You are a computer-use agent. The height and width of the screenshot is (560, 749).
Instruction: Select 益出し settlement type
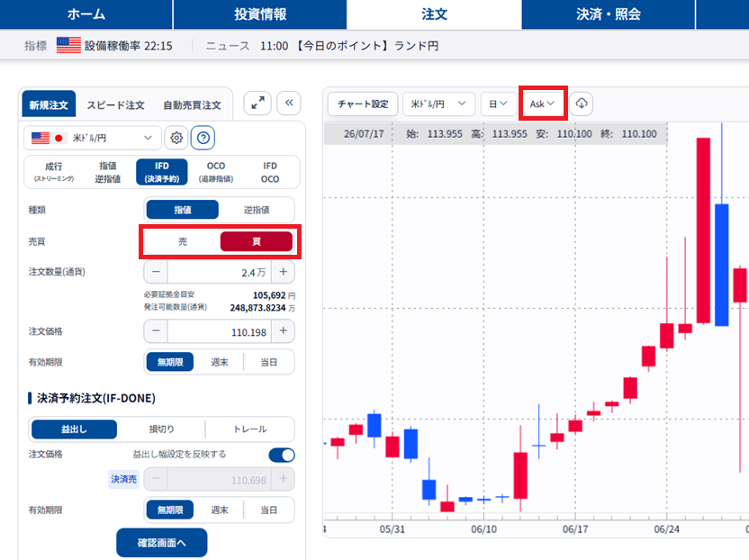(74, 429)
